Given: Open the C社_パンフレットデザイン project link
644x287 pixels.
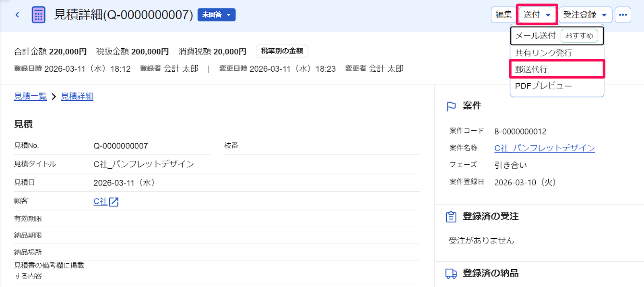Looking at the screenshot, I should point(545,148).
